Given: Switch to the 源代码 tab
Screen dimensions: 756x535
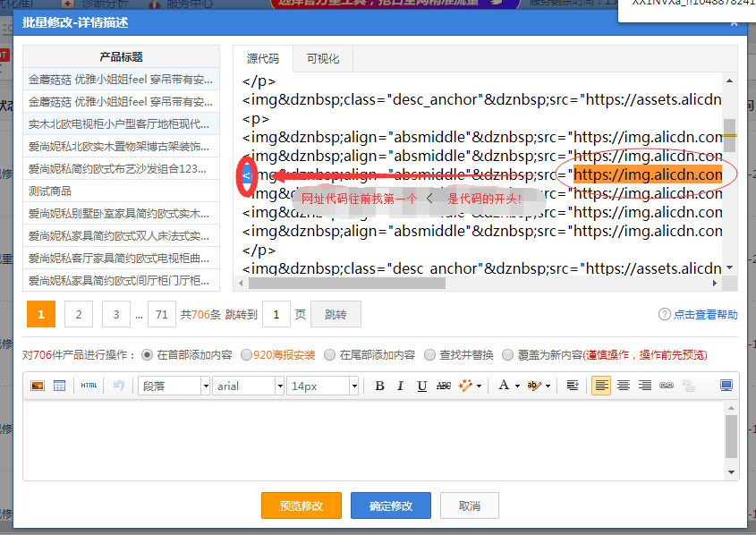Looking at the screenshot, I should [263, 59].
